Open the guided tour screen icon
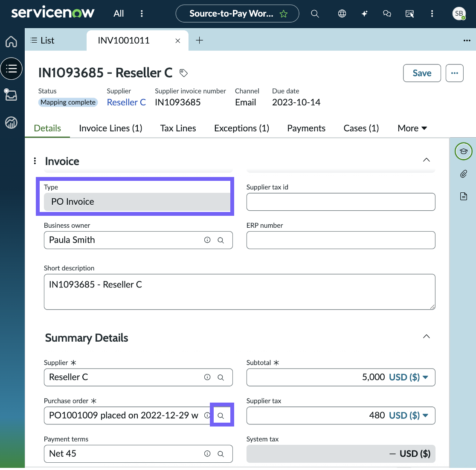476x470 pixels. point(409,14)
